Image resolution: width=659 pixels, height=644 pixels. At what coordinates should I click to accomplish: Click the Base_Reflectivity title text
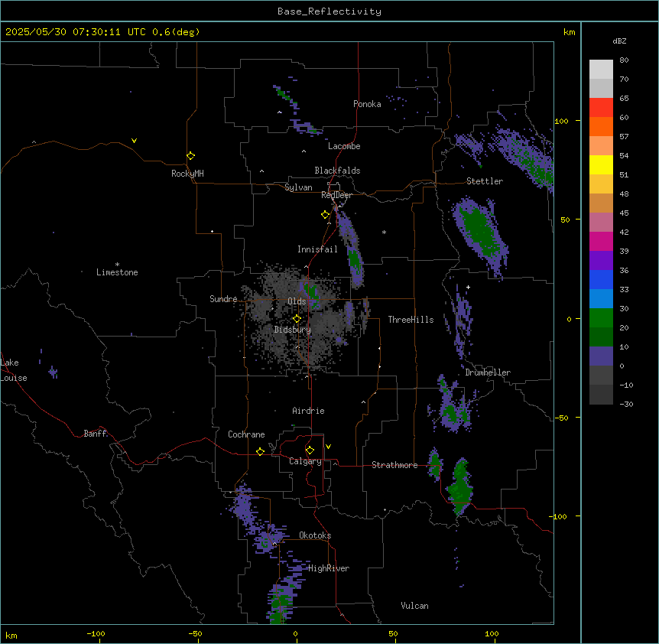click(329, 11)
